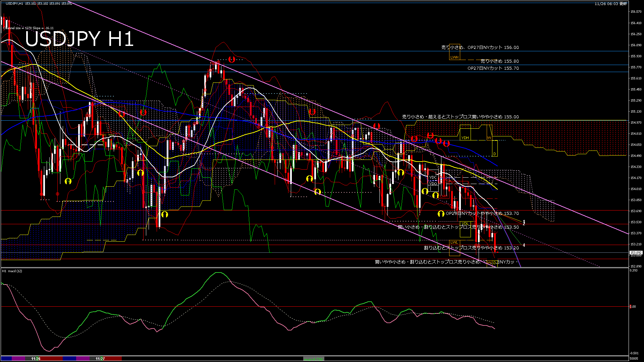
Task: Select the D box label below W
Action: pyautogui.click(x=494, y=154)
